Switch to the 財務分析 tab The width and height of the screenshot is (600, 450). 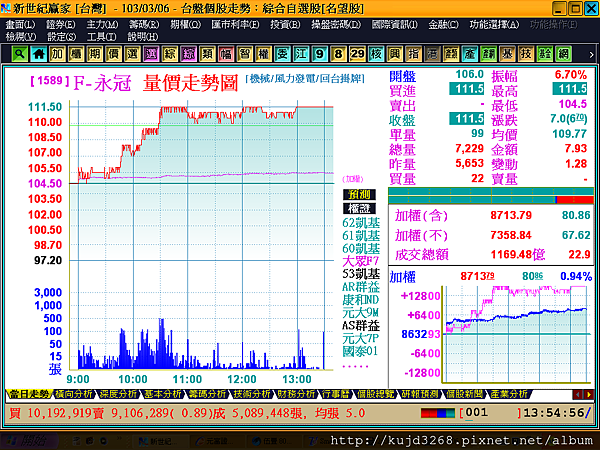(297, 394)
